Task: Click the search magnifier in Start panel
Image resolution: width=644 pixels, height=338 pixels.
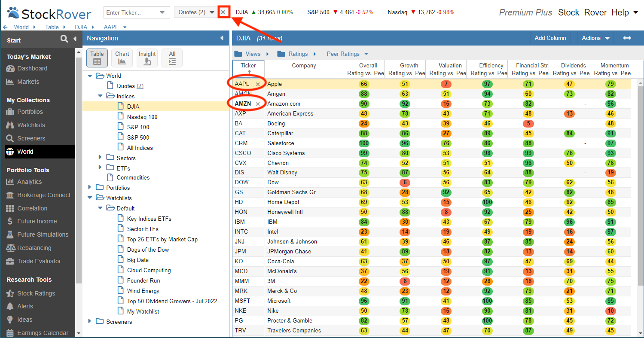Action: coord(64,39)
